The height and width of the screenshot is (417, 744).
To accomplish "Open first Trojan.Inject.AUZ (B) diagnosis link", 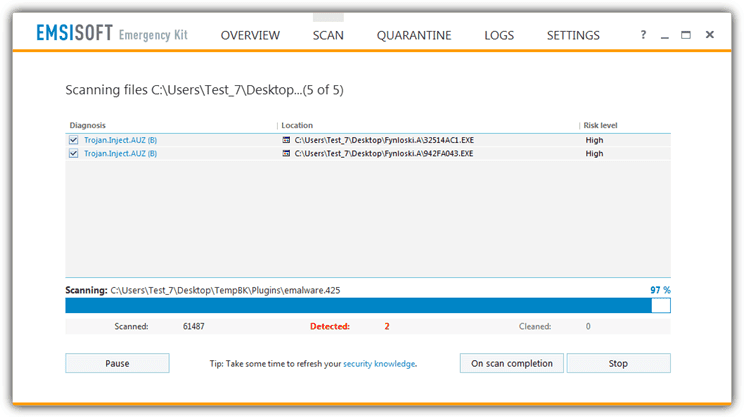I will pos(121,140).
